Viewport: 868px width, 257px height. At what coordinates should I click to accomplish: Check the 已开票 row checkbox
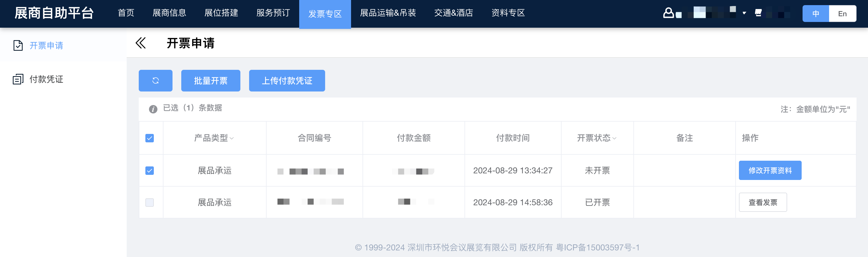(x=150, y=202)
